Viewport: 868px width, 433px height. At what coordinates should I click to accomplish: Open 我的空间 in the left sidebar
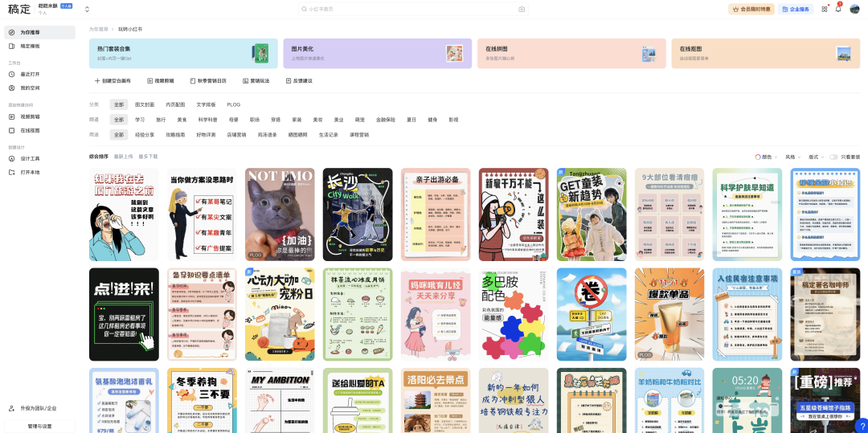click(x=30, y=88)
